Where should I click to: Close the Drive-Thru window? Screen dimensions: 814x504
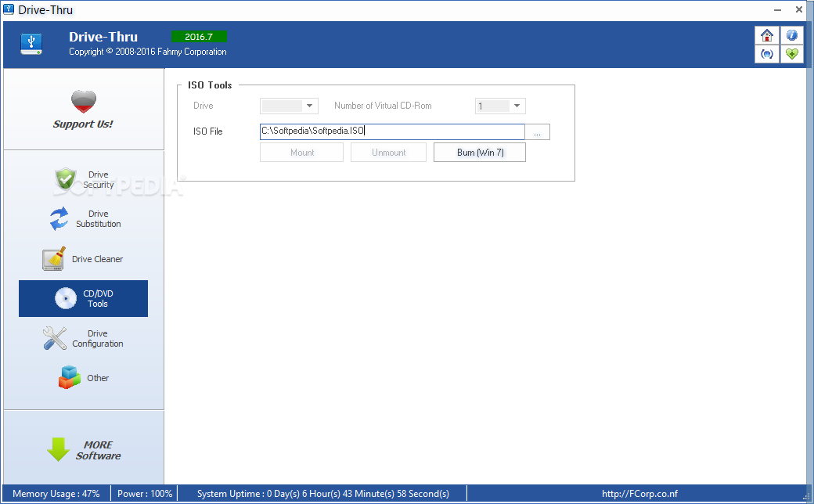point(799,9)
